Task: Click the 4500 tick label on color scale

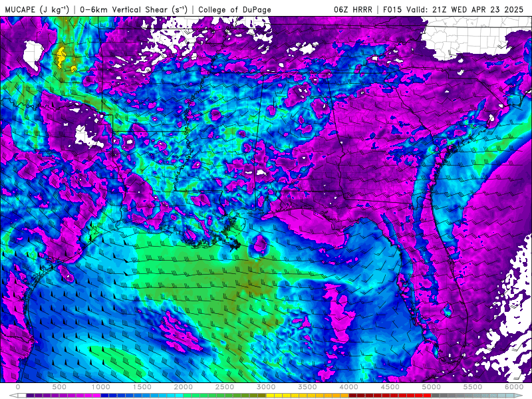Action: coord(390,387)
